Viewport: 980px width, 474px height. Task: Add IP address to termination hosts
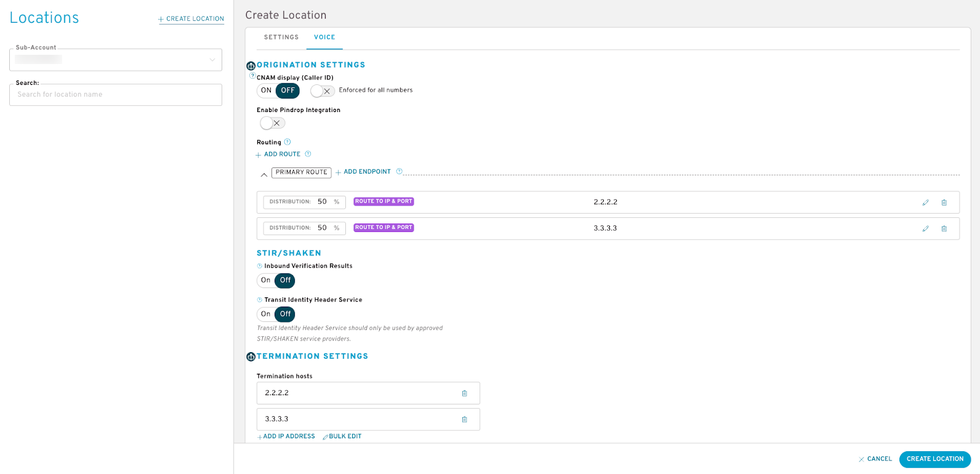click(x=286, y=436)
